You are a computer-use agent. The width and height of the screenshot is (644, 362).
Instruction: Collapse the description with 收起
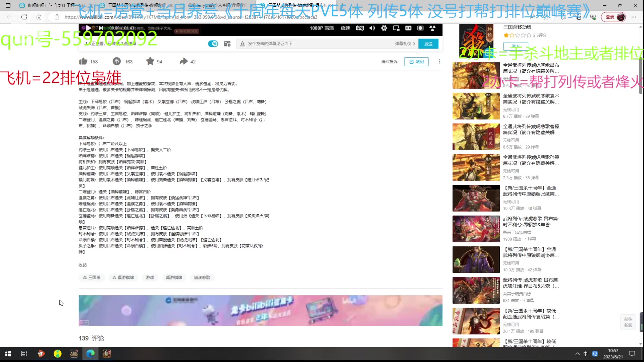pyautogui.click(x=83, y=265)
